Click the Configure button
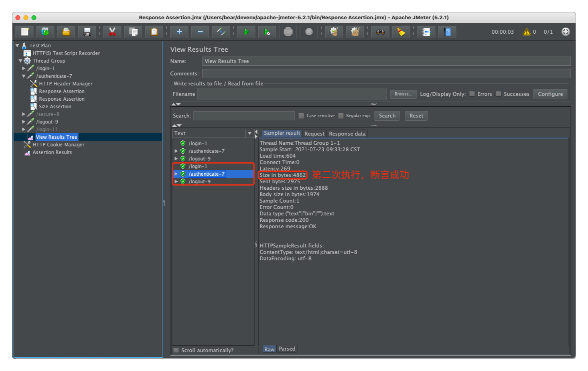This screenshot has width=588, height=371. pyautogui.click(x=550, y=94)
